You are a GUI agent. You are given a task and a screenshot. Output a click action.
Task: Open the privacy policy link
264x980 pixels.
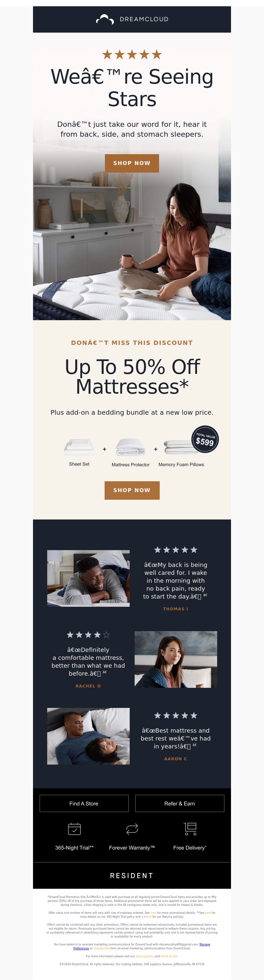[145, 956]
